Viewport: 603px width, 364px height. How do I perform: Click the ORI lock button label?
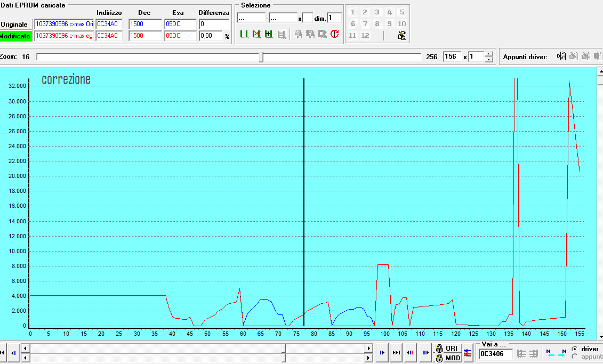pos(452,348)
